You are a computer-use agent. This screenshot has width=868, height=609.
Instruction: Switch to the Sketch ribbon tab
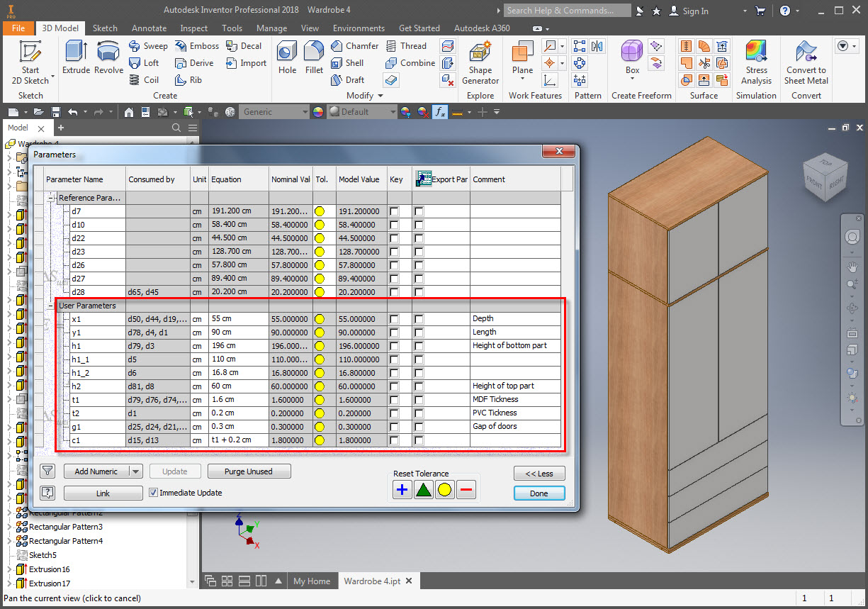pos(105,28)
